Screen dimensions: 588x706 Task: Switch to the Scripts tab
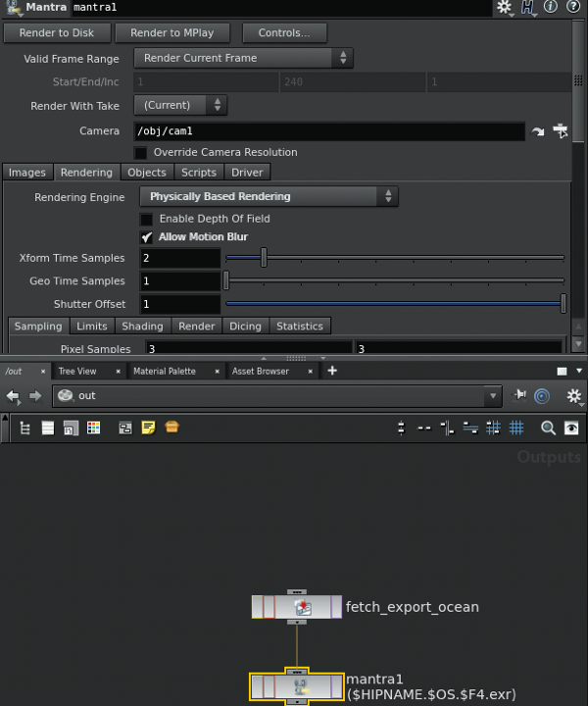click(x=199, y=173)
